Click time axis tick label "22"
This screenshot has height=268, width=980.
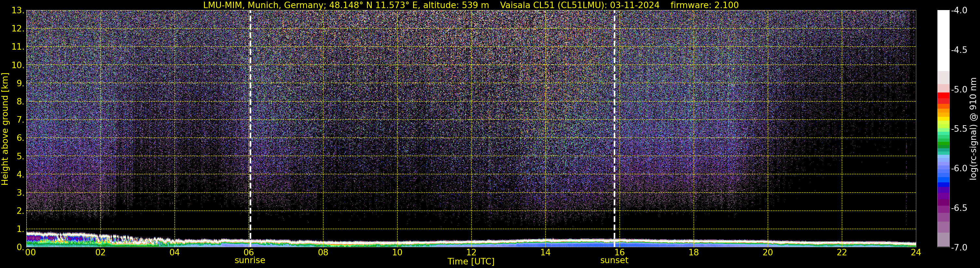842,252
